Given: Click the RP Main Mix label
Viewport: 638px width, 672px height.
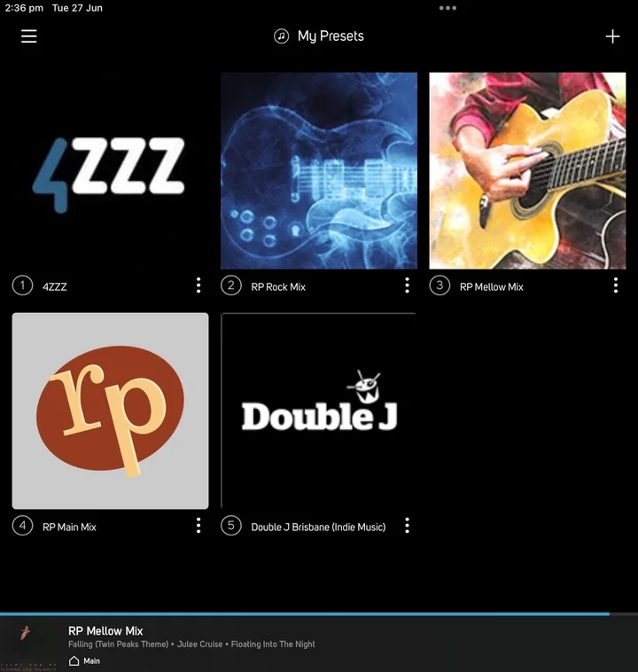Looking at the screenshot, I should 69,527.
